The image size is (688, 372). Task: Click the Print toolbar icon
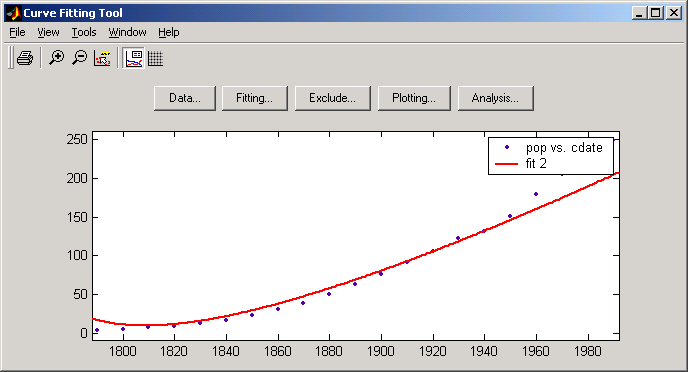[25, 58]
